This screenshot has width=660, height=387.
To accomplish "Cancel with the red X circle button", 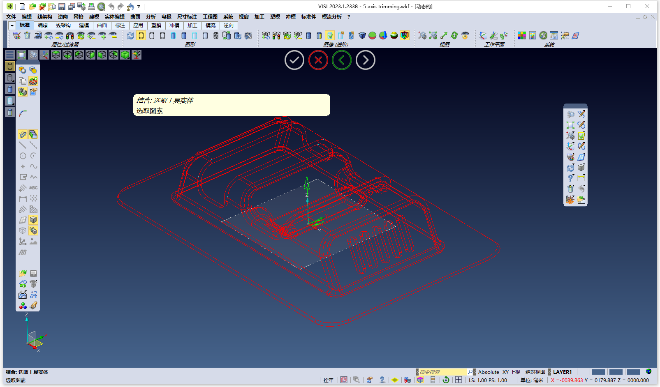I will [x=318, y=60].
